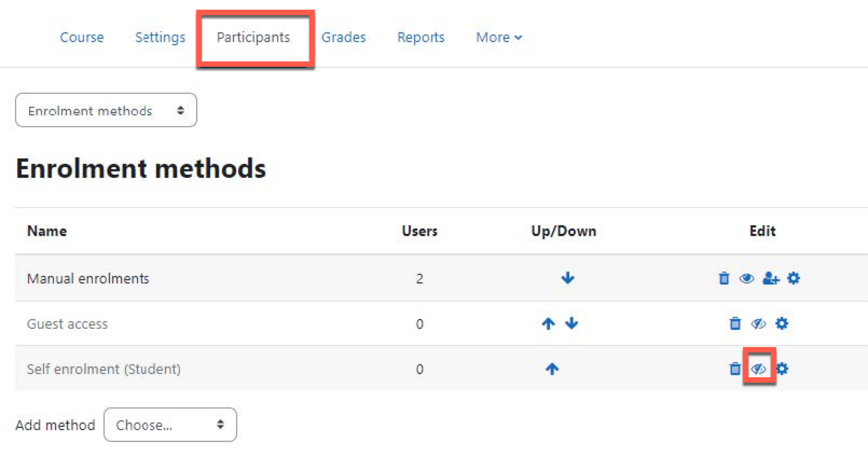The image size is (868, 457).
Task: Click the Users column header
Action: click(x=419, y=231)
